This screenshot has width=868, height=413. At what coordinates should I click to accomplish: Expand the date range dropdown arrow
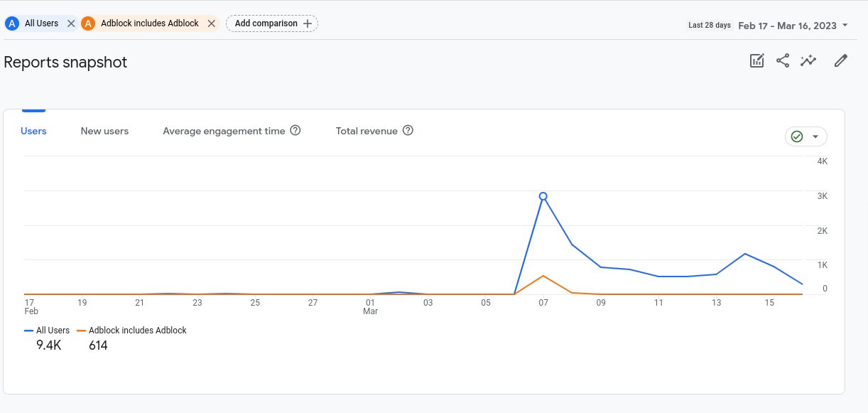coord(845,26)
